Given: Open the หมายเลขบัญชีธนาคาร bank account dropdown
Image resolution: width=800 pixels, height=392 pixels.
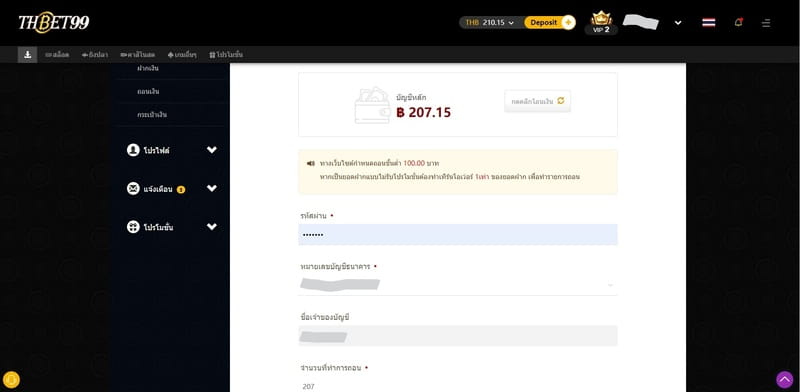Looking at the screenshot, I should pos(458,284).
